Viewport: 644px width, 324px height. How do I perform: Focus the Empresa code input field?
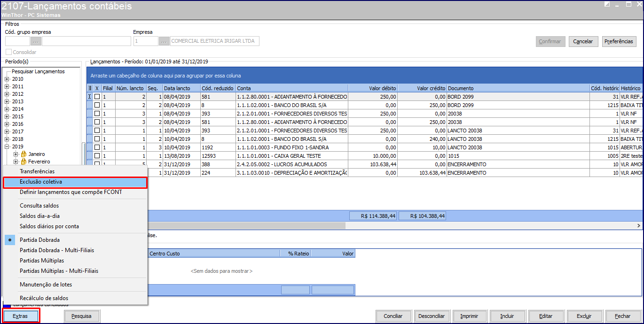tap(146, 41)
